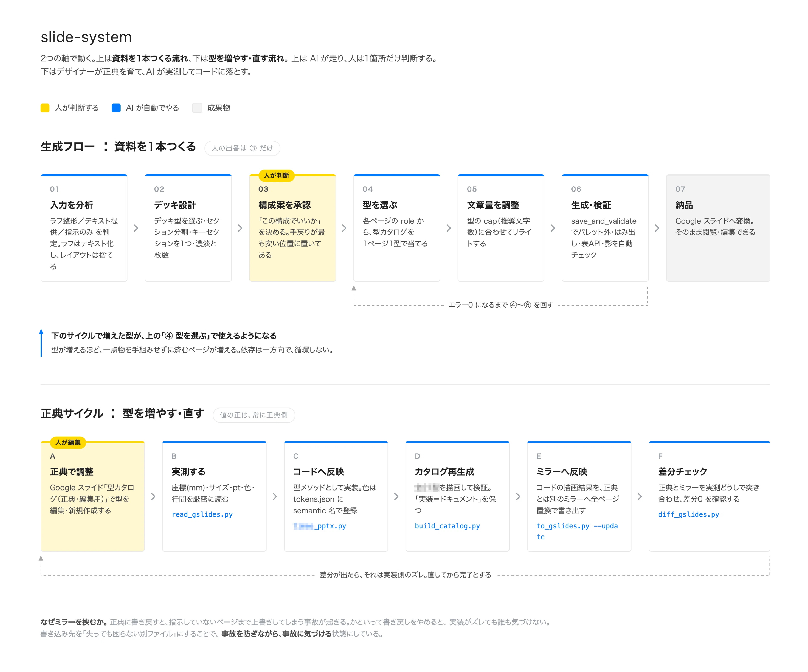Click the text 差分が出たら、それは実装側のズレ。直してから完了とする
The height and width of the screenshot is (672, 808).
pyautogui.click(x=406, y=575)
